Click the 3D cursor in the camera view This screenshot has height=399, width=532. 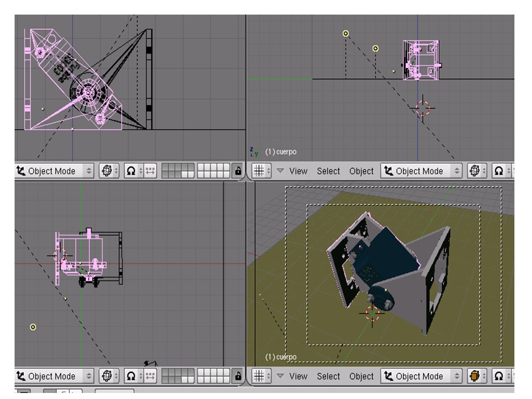[372, 313]
